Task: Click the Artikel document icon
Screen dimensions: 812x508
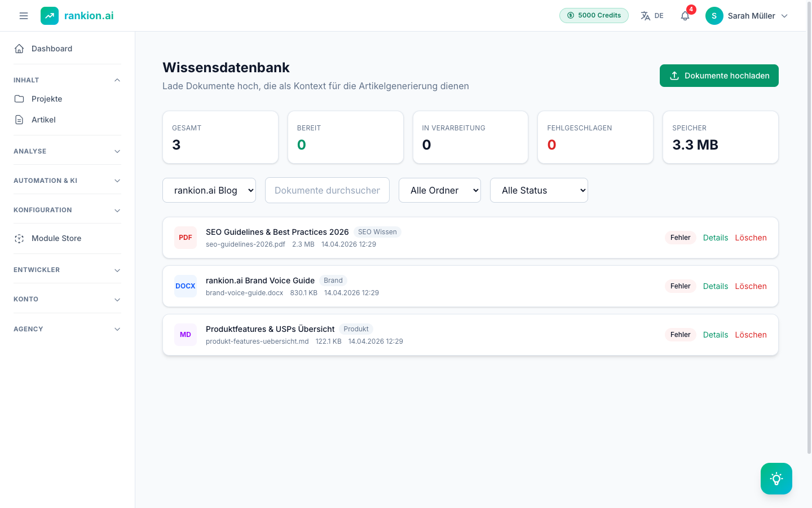Action: (19, 120)
